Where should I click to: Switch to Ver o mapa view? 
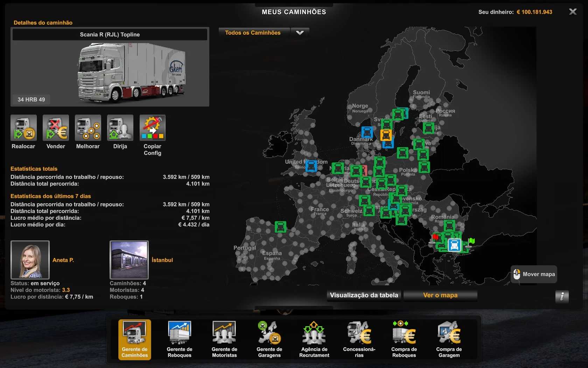[x=440, y=295]
